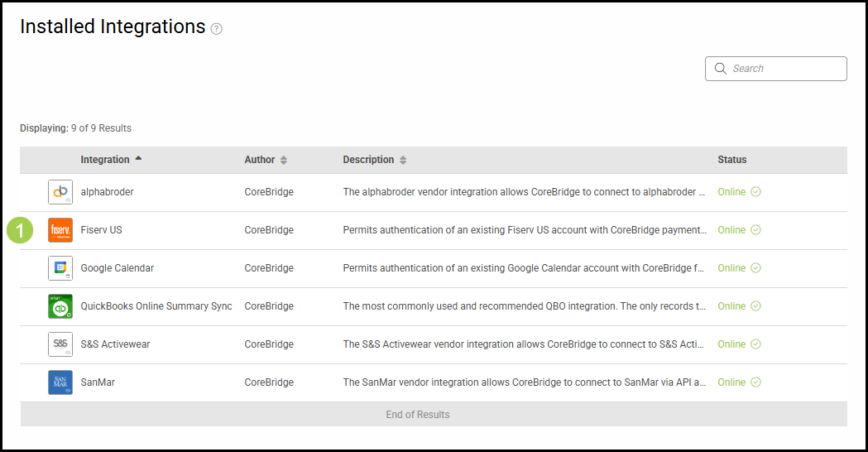Click the S&S Activewear vendor description
This screenshot has height=452, width=868.
(524, 344)
